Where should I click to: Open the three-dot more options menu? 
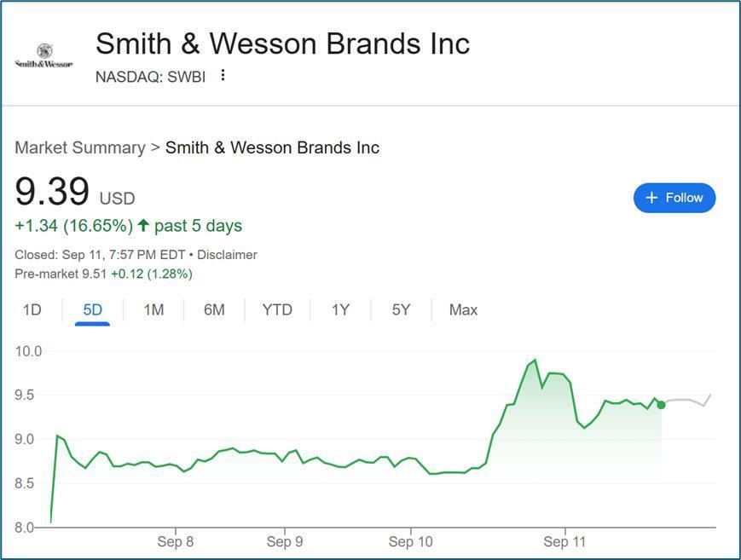click(223, 75)
